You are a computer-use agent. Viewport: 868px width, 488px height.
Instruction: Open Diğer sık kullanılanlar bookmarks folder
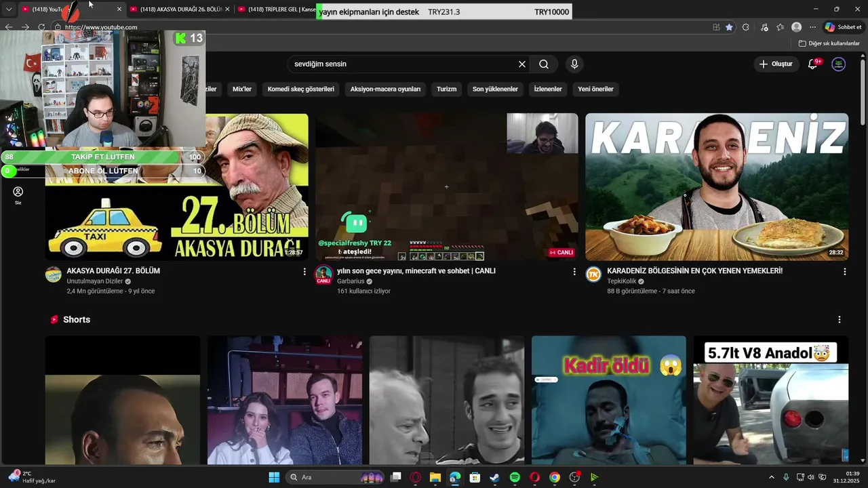(829, 43)
